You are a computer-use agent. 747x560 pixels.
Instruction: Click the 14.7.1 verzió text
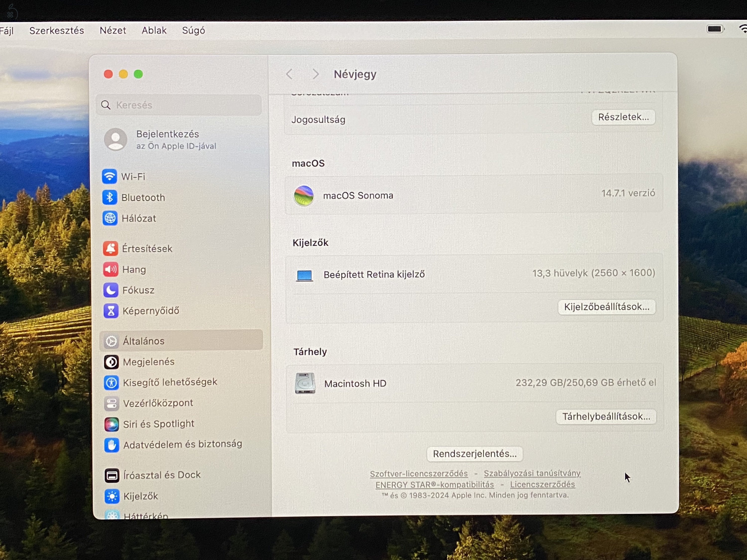[628, 193]
